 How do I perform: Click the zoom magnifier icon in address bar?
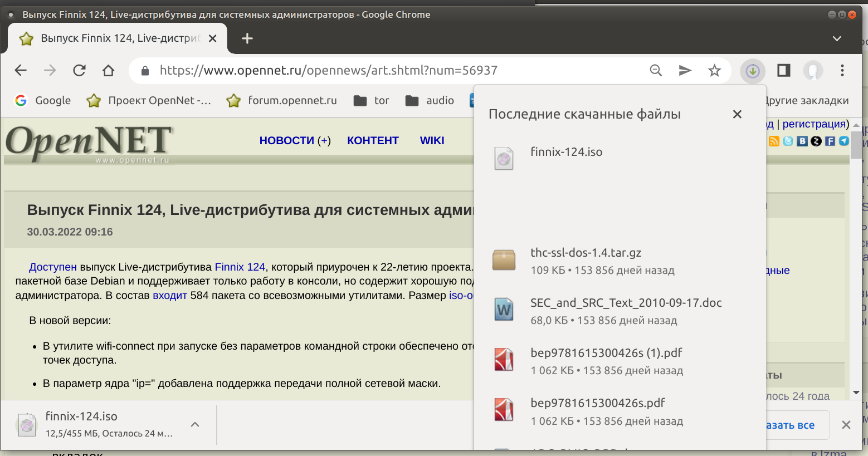pos(656,70)
